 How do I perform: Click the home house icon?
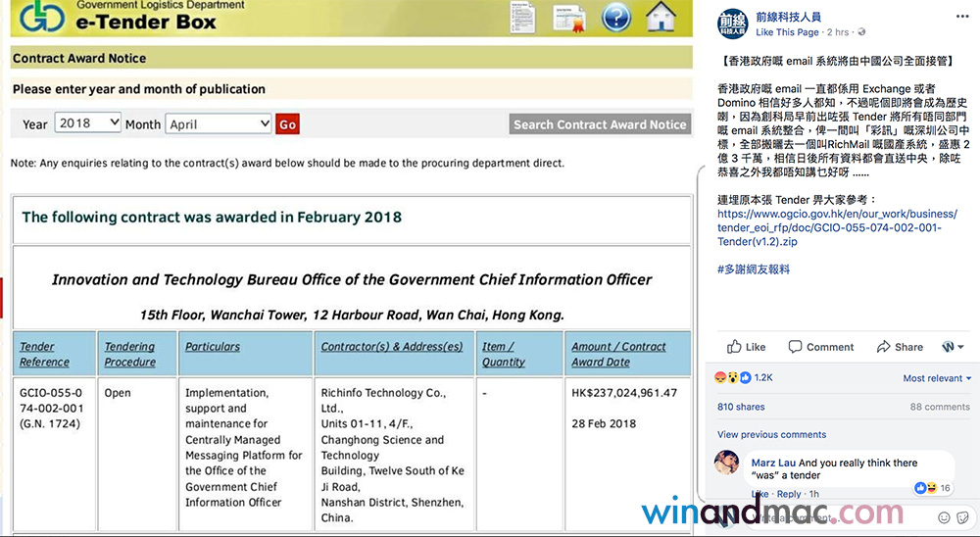tap(661, 17)
